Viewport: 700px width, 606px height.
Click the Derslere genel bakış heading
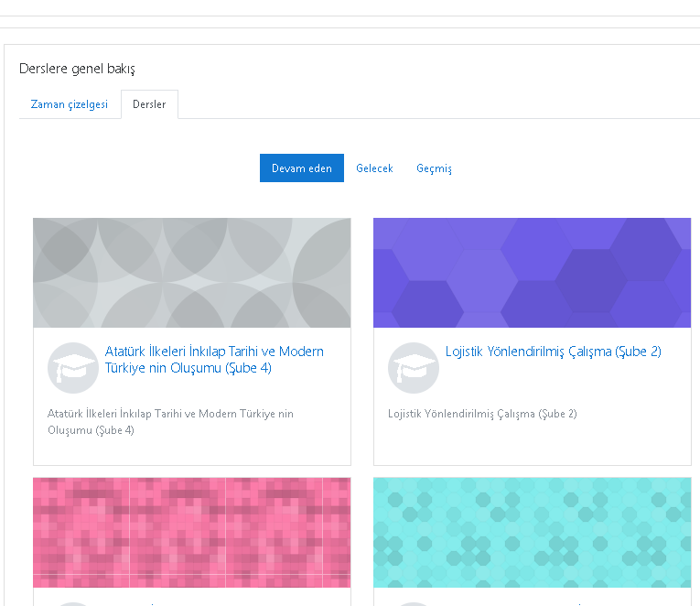pos(77,69)
